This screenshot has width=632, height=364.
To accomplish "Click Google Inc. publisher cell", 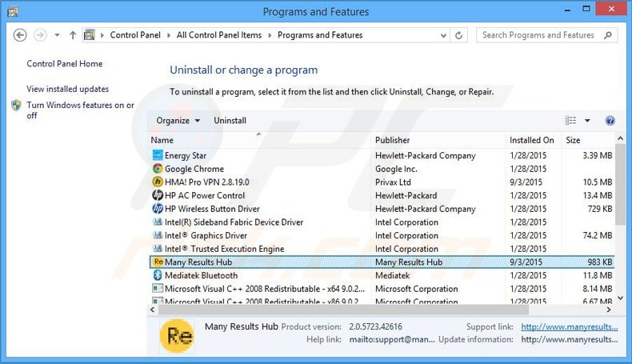I will (396, 169).
